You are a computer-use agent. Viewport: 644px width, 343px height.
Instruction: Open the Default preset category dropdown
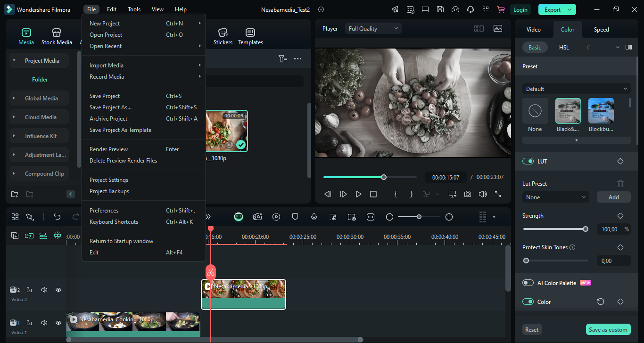576,89
